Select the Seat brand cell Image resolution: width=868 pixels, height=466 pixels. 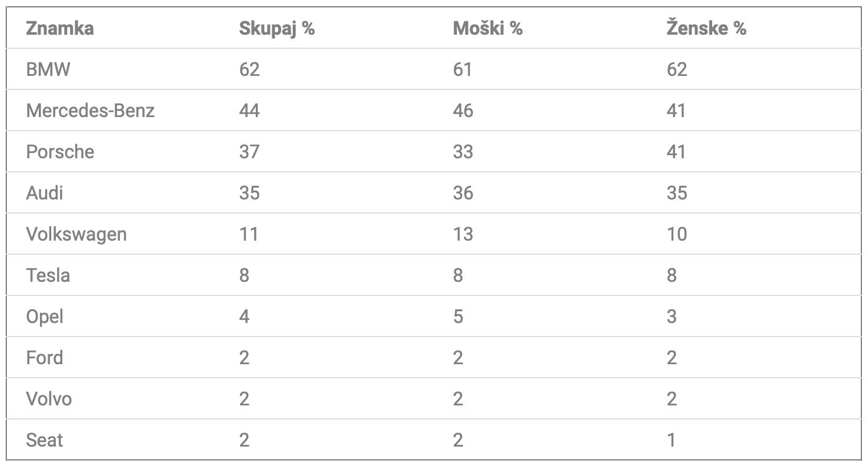(x=45, y=440)
